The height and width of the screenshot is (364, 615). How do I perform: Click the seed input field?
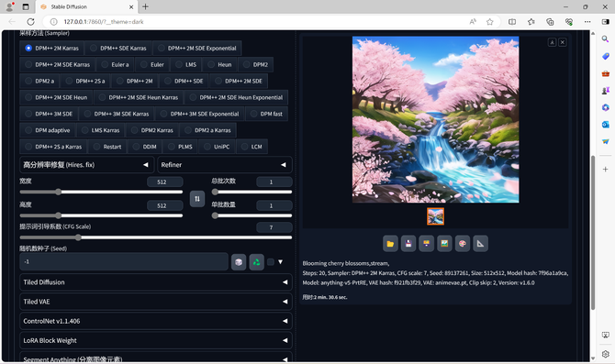pyautogui.click(x=124, y=261)
